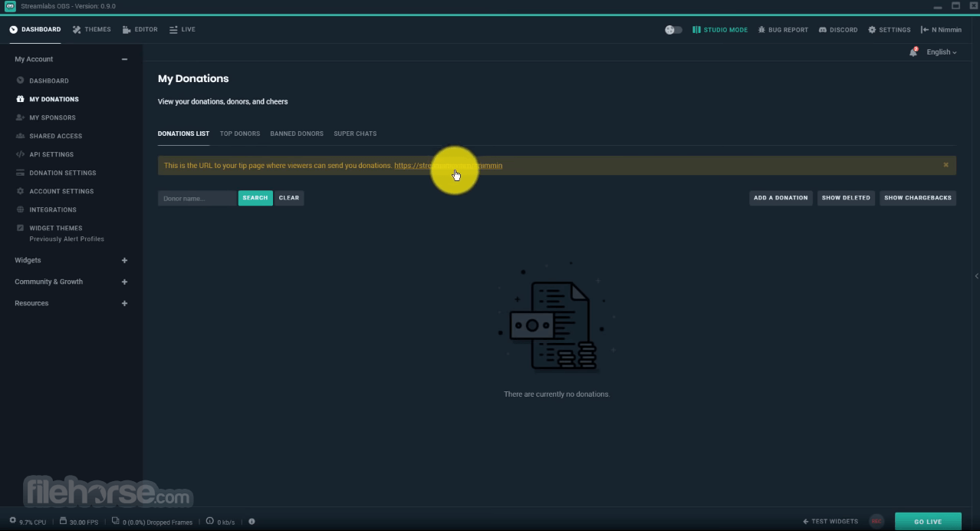Switch to the Editor tab
This screenshot has height=531, width=980.
[x=140, y=29]
